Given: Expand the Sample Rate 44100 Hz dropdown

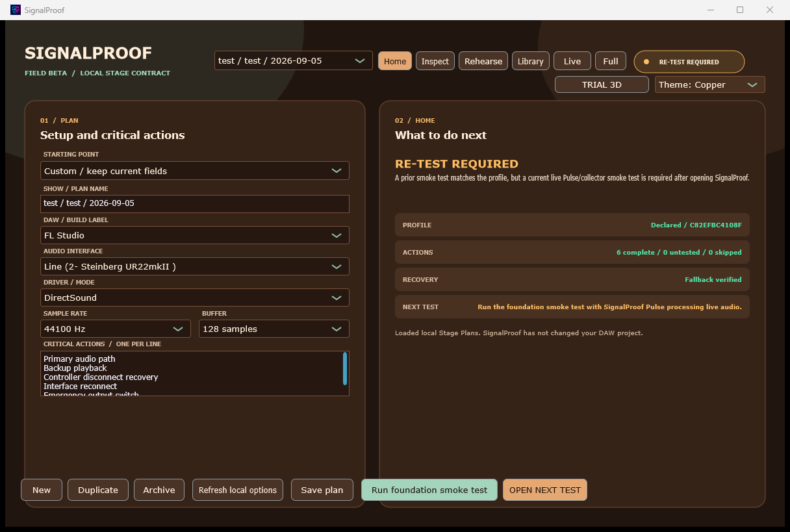Looking at the screenshot, I should [x=116, y=329].
